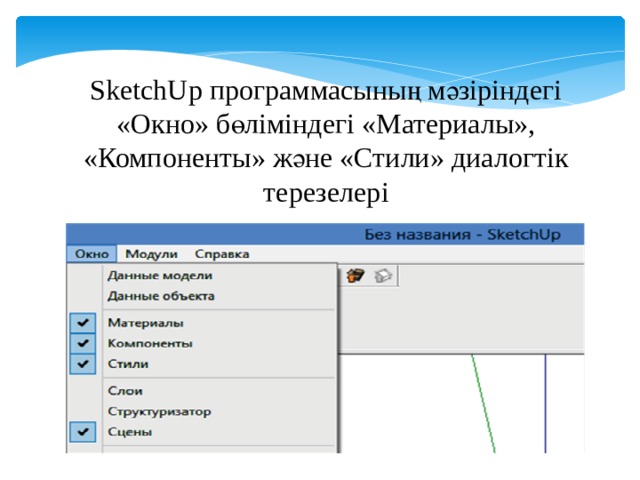The image size is (640, 480).
Task: Open the Модули menu
Action: (x=151, y=254)
